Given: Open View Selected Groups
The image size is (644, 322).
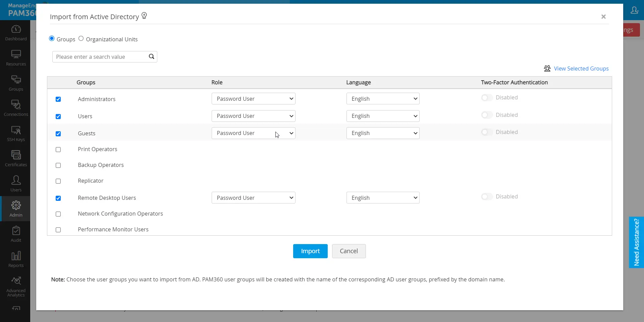Looking at the screenshot, I should (x=581, y=68).
